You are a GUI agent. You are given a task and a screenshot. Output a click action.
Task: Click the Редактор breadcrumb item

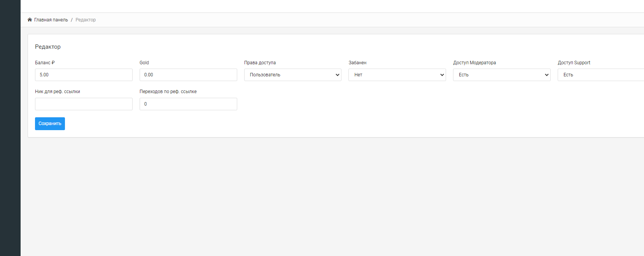(86, 20)
